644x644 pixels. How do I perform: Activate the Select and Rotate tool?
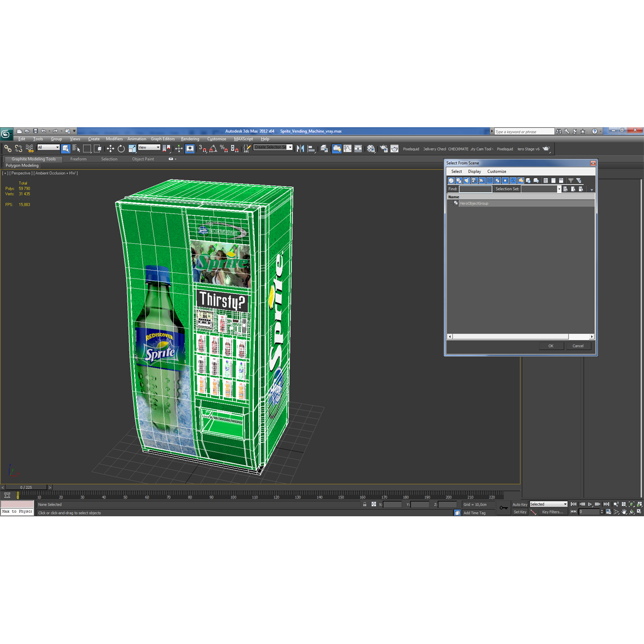pos(121,148)
